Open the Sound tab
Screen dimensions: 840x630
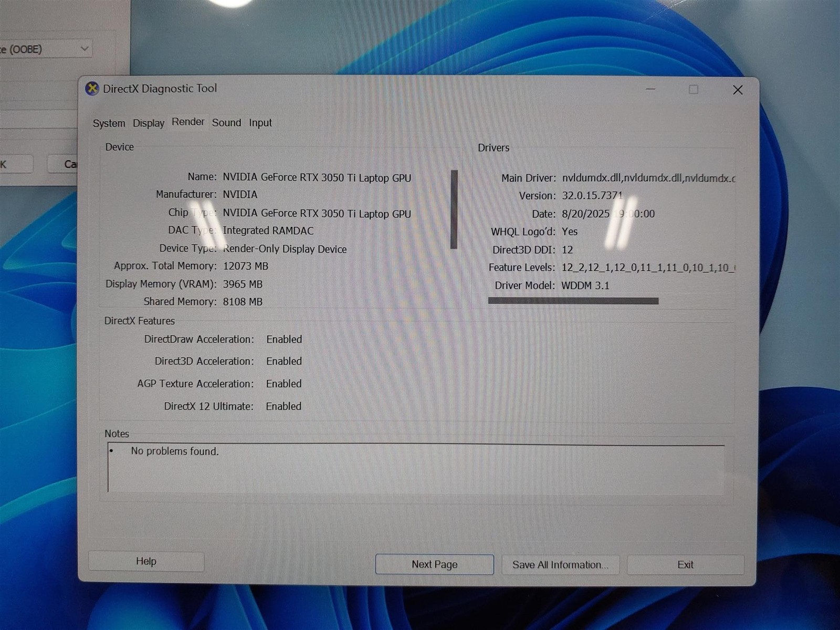[227, 123]
